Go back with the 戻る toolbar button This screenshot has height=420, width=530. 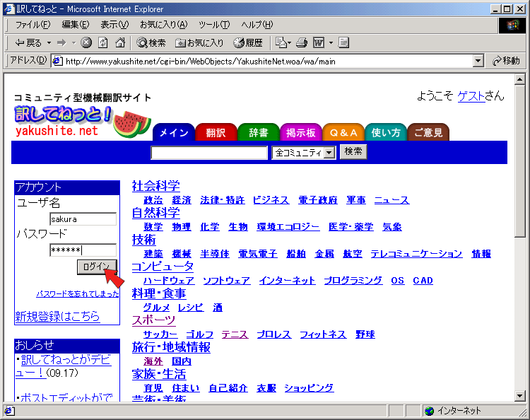point(28,42)
